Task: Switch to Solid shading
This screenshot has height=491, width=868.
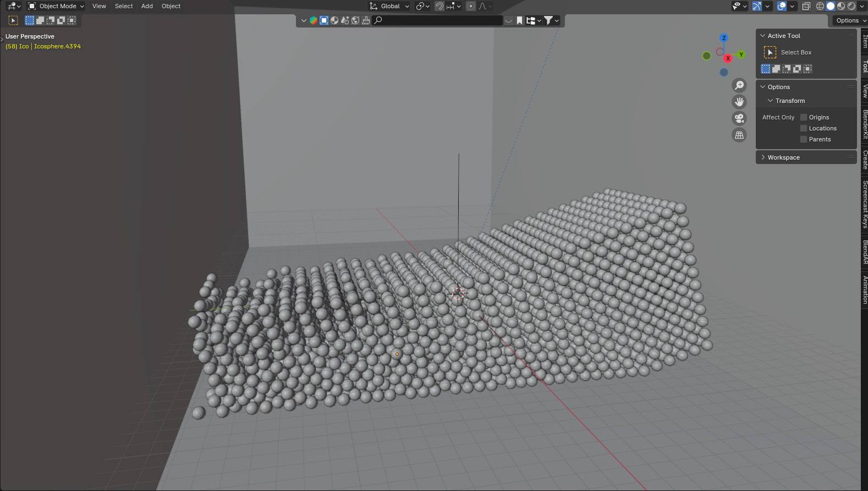Action: pos(831,6)
